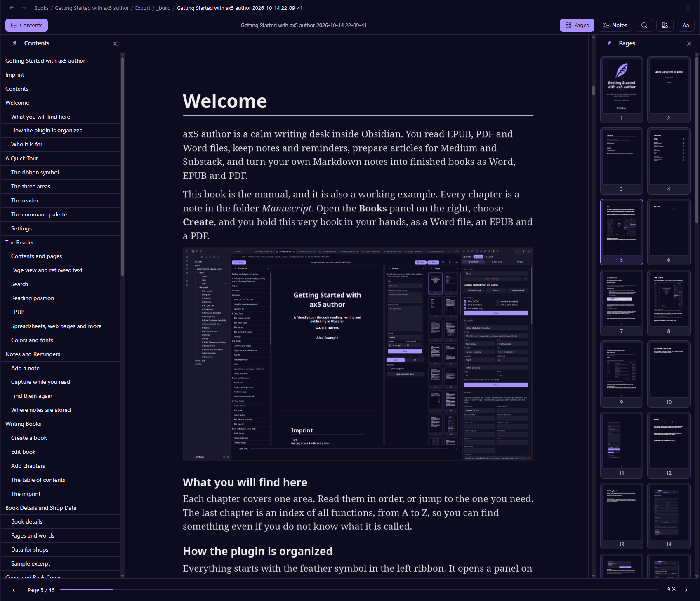Jump to 'Create a book' entry
Viewport: 700px width, 601px height.
click(61, 438)
